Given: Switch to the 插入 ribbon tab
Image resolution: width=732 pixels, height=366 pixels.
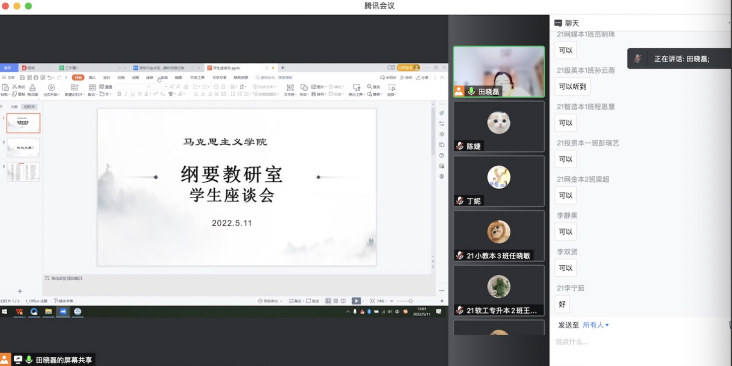Looking at the screenshot, I should 92,77.
